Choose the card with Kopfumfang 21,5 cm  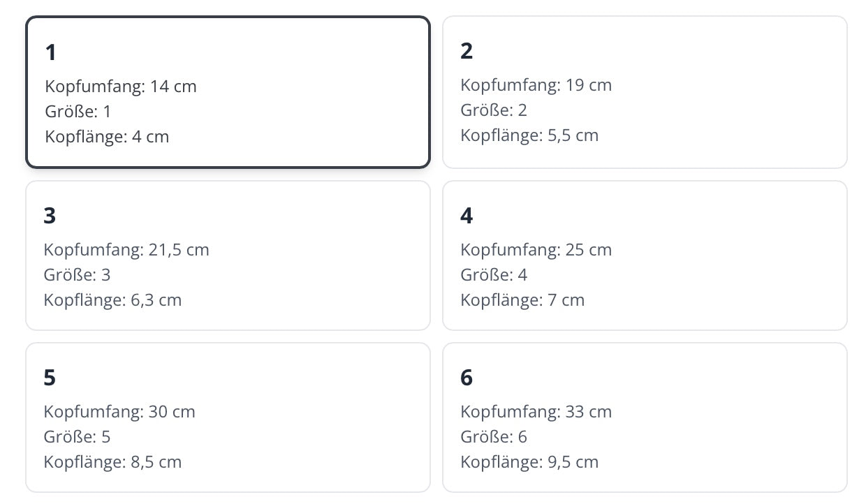point(228,255)
